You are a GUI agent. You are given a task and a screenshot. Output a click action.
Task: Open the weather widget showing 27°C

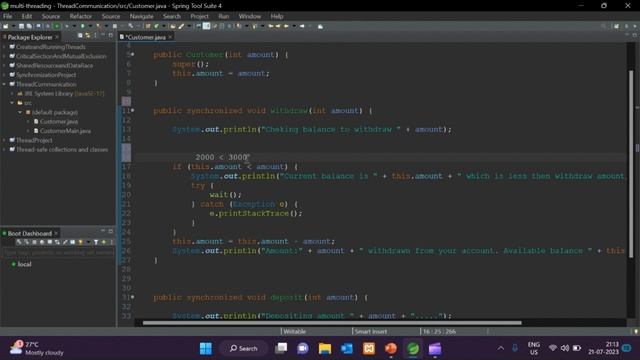[x=37, y=348]
